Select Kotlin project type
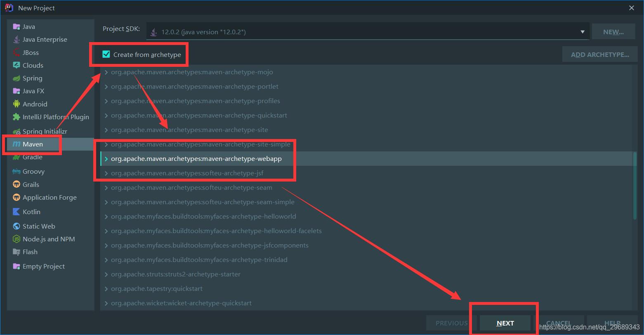Screen dimensions: 644x335 (50, 212)
